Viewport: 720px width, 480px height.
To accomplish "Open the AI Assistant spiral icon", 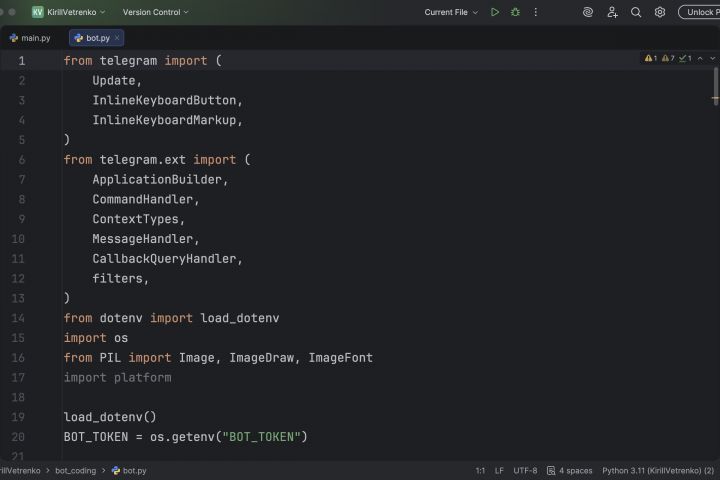I will [x=588, y=12].
